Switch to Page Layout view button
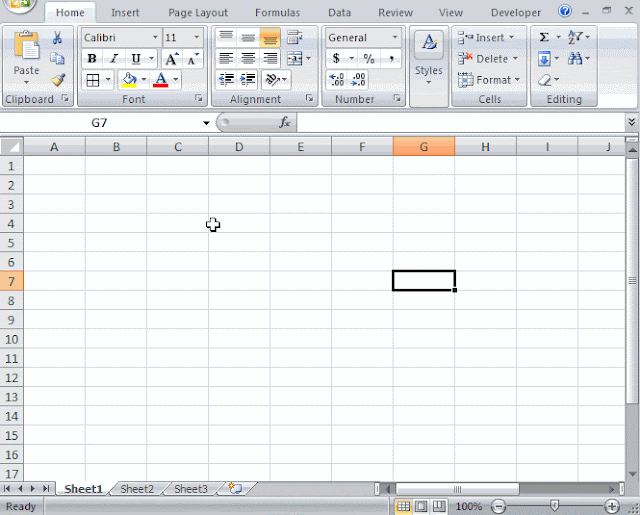Screen dimensions: 640x515 [421, 506]
